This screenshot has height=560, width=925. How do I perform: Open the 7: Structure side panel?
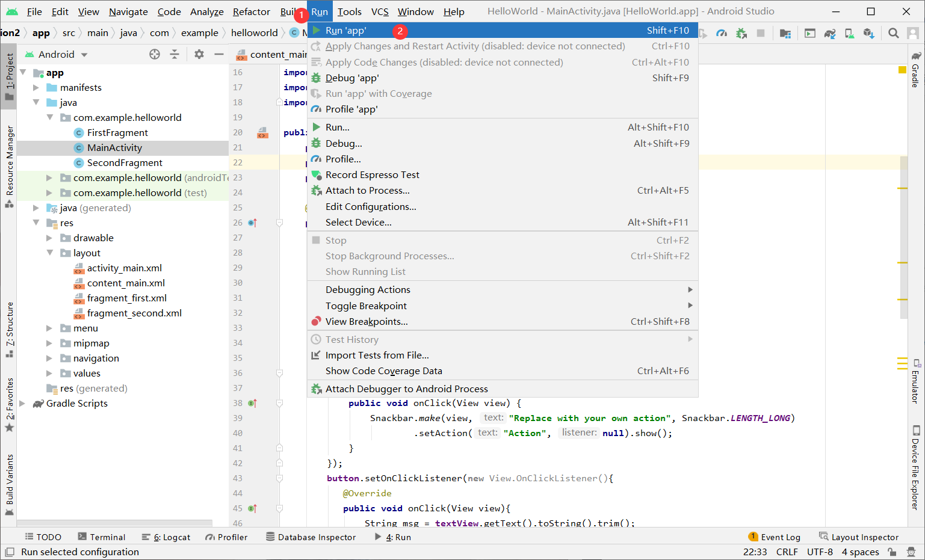[x=9, y=330]
